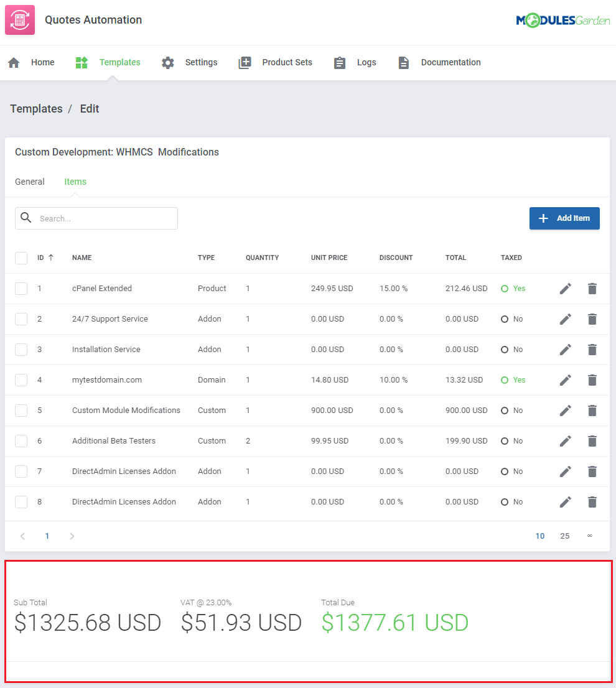Click the Logs clipboard icon

click(340, 63)
